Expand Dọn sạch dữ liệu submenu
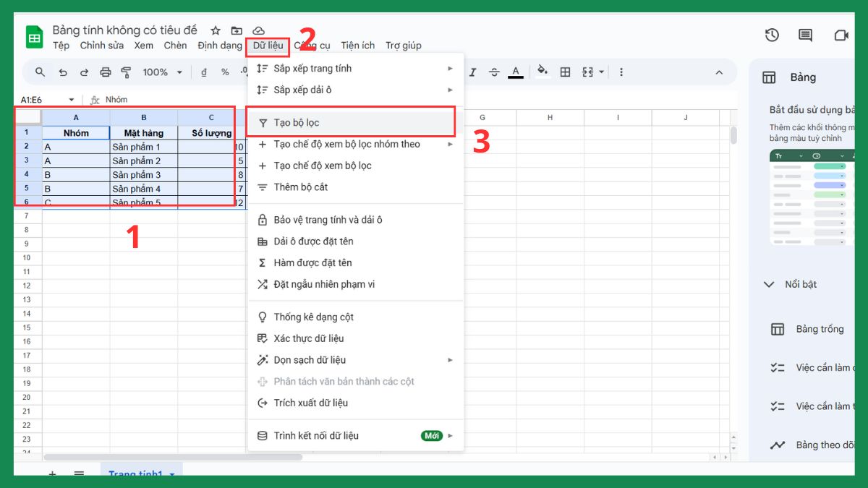The height and width of the screenshot is (488, 868). tap(356, 360)
